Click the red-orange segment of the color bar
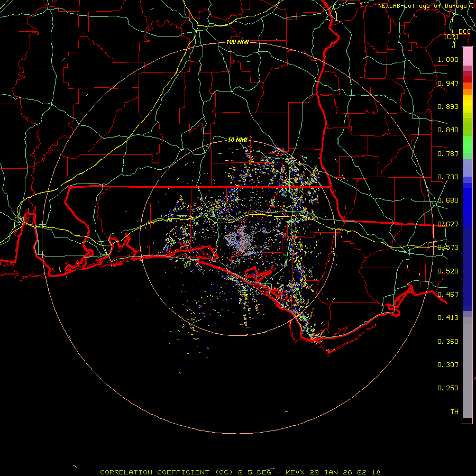The width and height of the screenshot is (476, 476). coord(467,85)
